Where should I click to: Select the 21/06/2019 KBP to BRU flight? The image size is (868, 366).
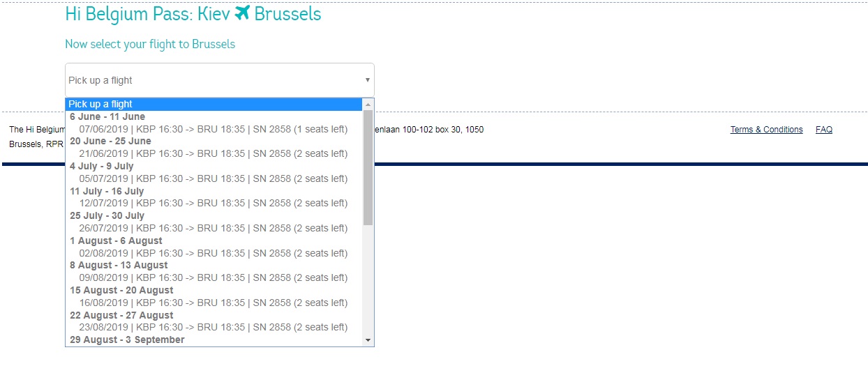(213, 153)
